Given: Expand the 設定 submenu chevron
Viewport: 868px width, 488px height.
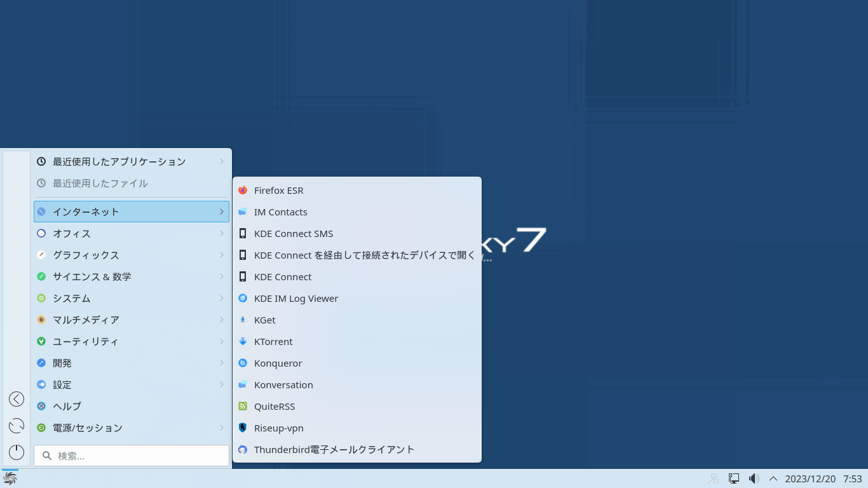Looking at the screenshot, I should coord(222,384).
